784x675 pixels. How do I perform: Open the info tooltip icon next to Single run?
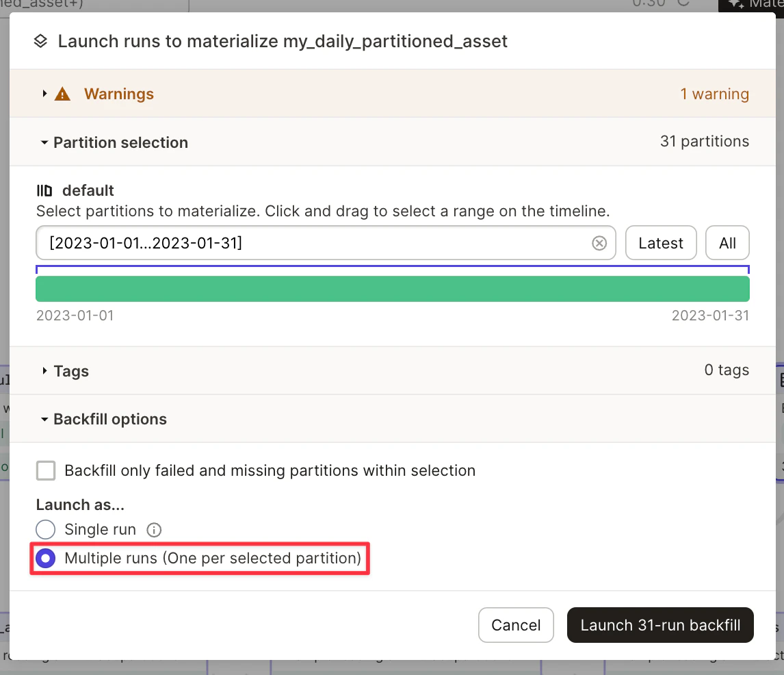click(x=154, y=529)
